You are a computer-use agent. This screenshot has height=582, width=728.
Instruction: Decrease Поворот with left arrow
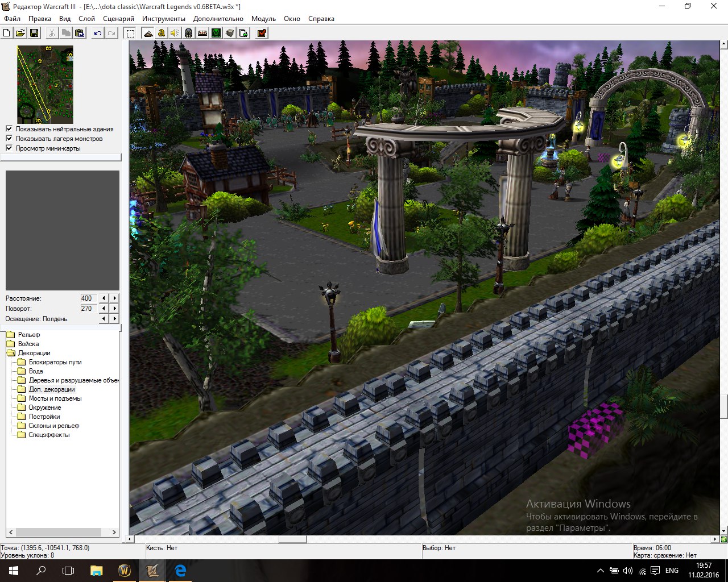[x=104, y=309]
